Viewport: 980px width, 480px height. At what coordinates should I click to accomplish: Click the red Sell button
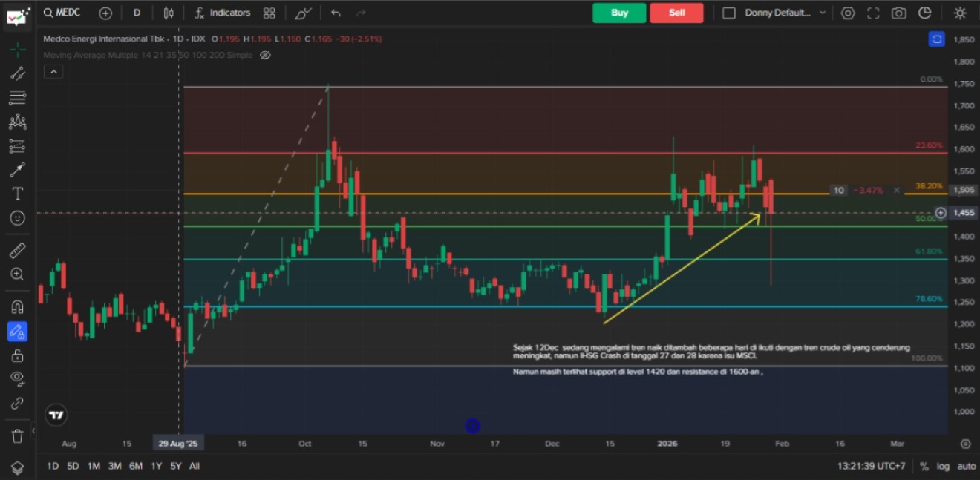pyautogui.click(x=676, y=13)
